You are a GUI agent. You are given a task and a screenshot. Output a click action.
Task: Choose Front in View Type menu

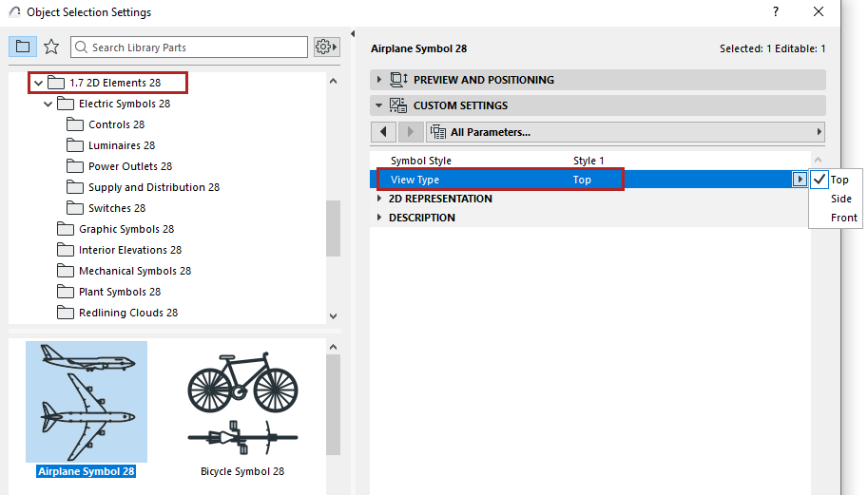click(843, 218)
